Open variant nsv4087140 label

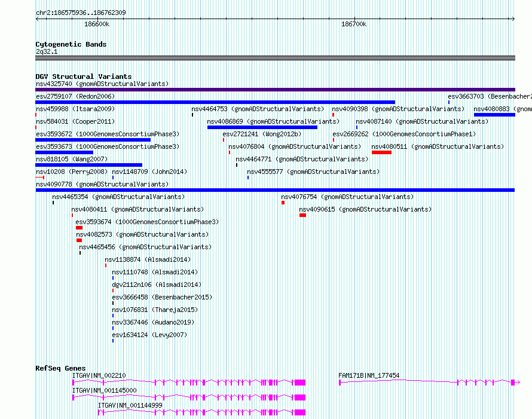pos(422,121)
